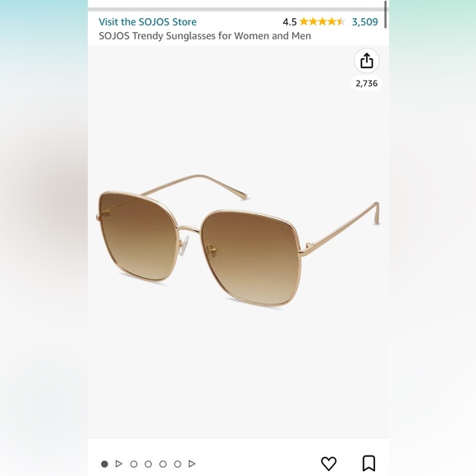
Task: Open the 3,509 customer reviews link
Action: coord(365,22)
